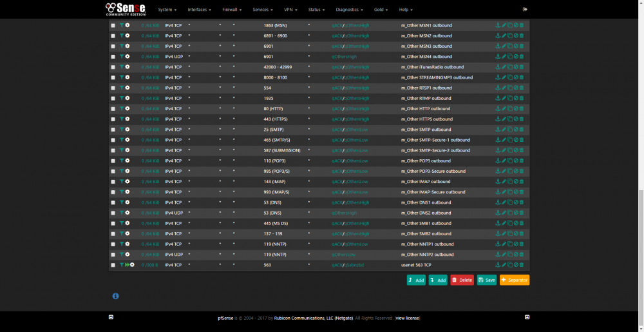
Task: Copy the m_Other NNTP1 outbound rule
Action: pyautogui.click(x=509, y=244)
